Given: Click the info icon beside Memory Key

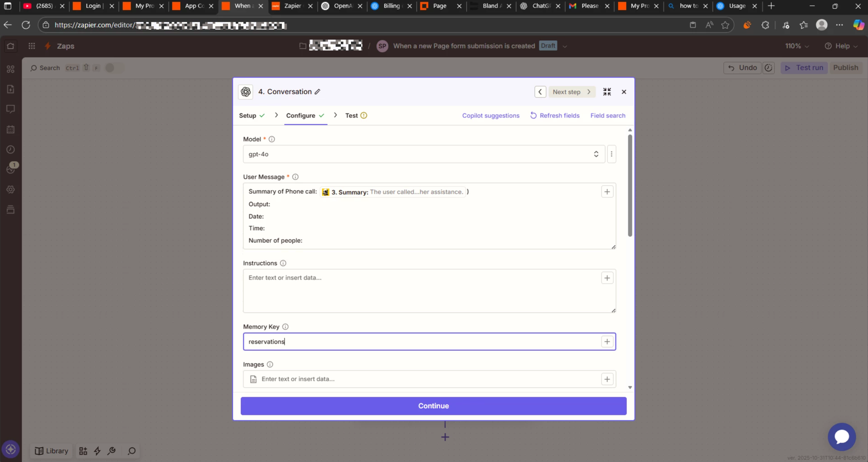Looking at the screenshot, I should [285, 327].
